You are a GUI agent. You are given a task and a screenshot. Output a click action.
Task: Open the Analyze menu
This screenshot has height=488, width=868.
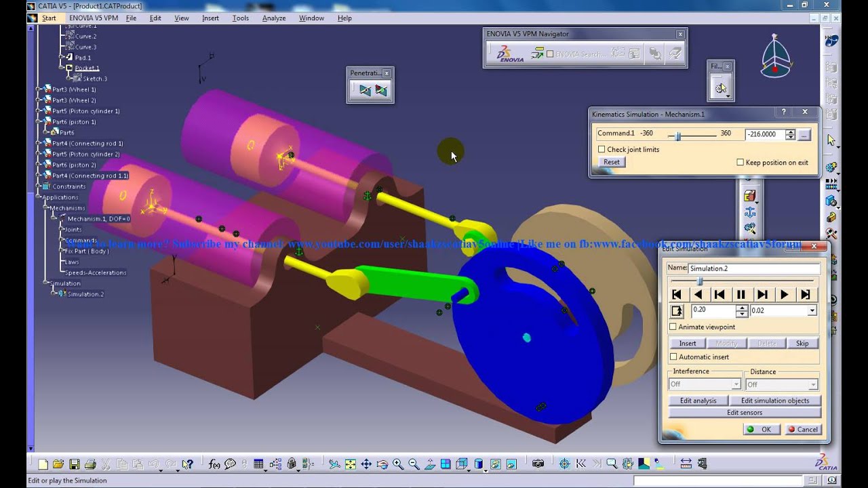point(274,18)
